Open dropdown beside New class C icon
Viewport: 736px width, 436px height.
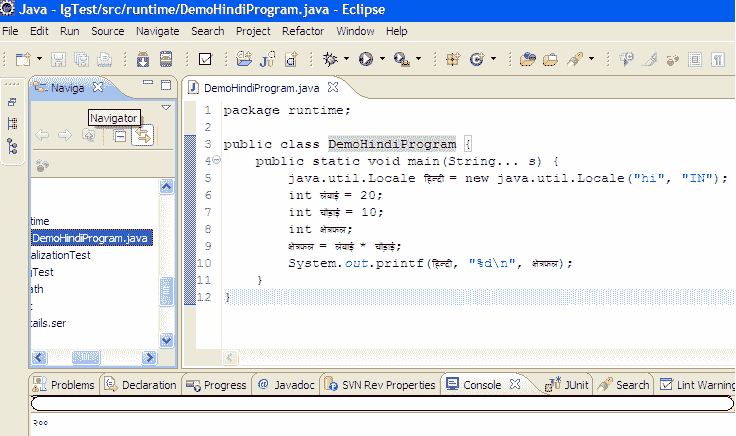point(493,59)
